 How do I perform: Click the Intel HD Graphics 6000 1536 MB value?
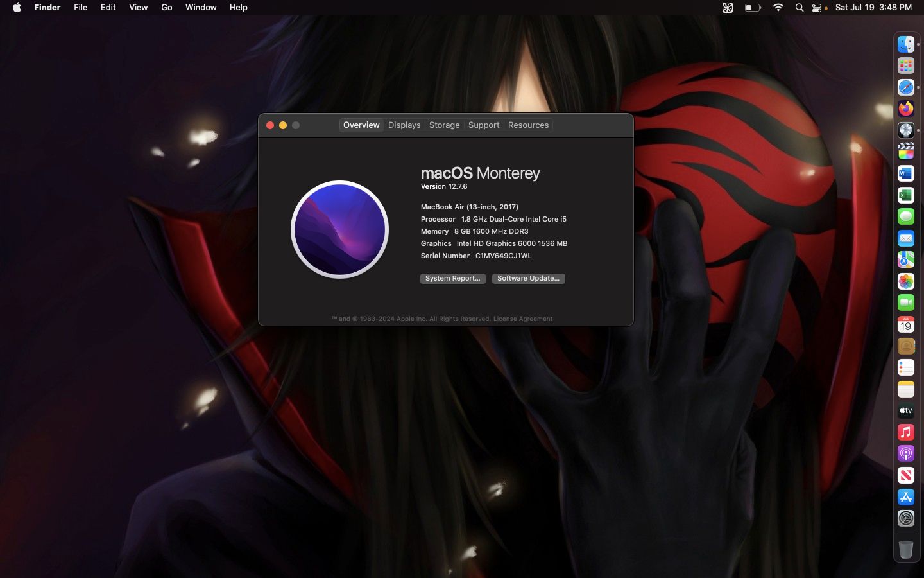[x=512, y=243]
